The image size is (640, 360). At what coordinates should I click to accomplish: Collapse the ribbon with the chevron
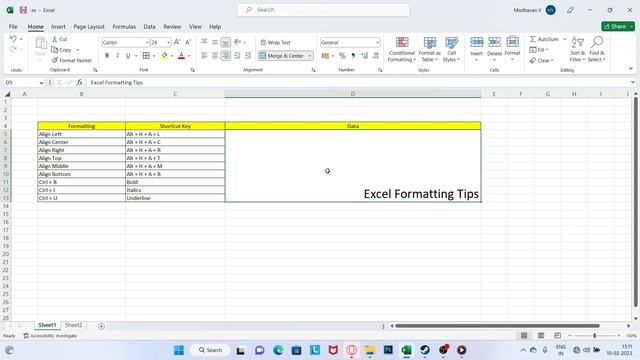point(631,69)
